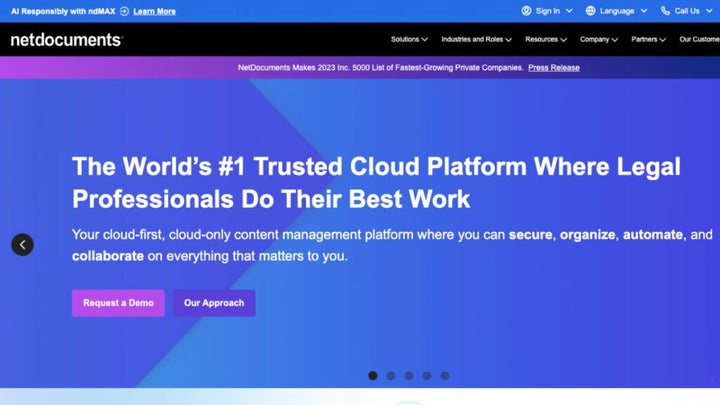This screenshot has width=720, height=405.
Task: Click the Our Approach button
Action: (213, 303)
